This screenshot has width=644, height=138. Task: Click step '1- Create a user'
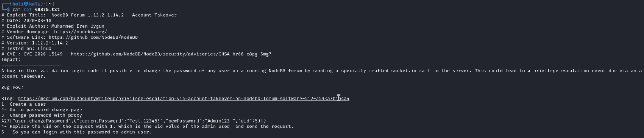(24, 104)
